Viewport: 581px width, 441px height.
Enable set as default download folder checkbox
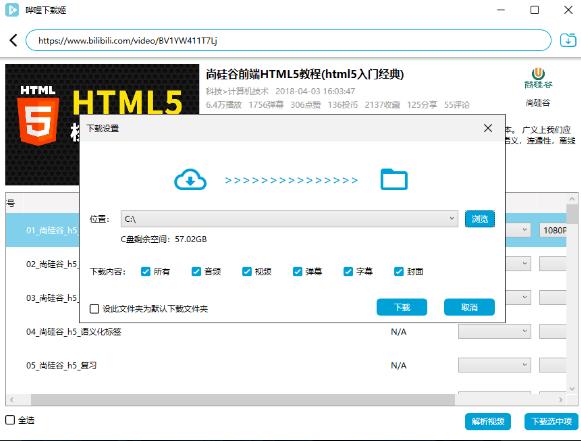pyautogui.click(x=94, y=309)
